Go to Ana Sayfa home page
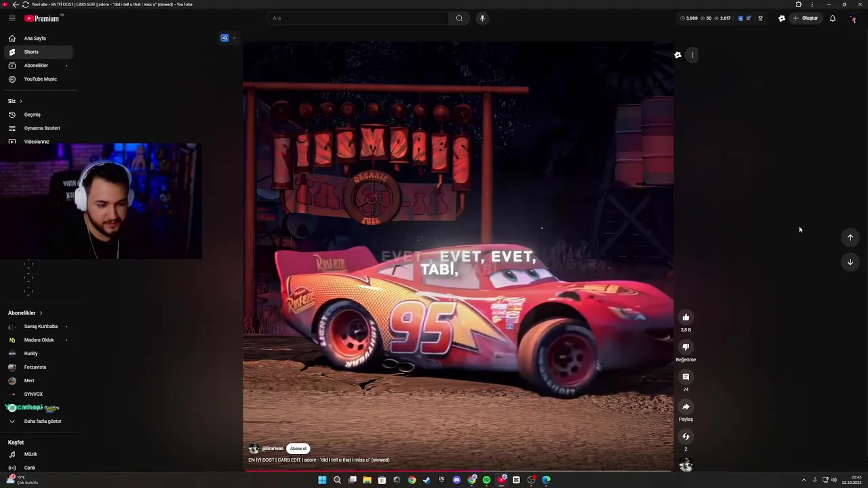Screen dimensions: 868x488 pos(39,39)
